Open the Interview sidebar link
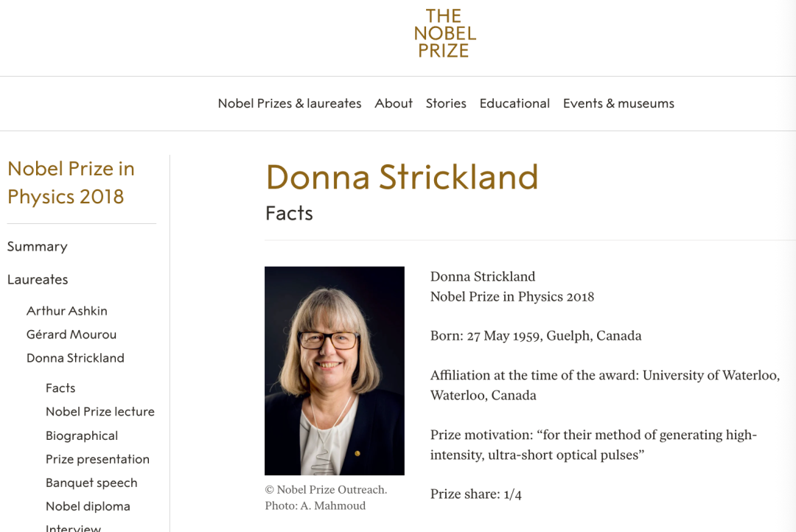 (73, 528)
